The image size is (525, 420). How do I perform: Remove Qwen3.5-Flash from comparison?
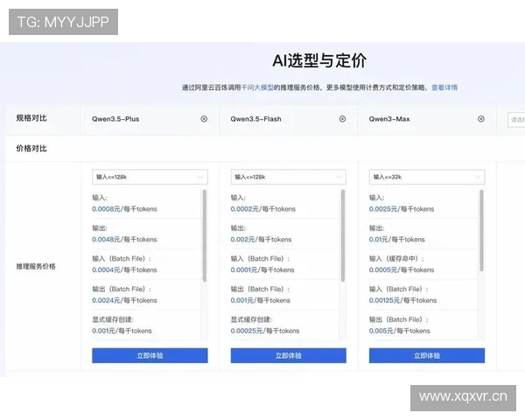click(342, 119)
